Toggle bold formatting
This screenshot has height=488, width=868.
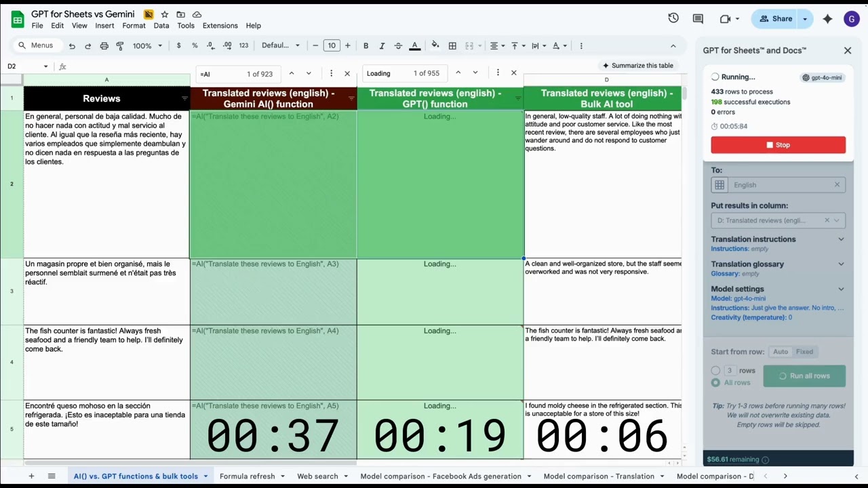(366, 46)
